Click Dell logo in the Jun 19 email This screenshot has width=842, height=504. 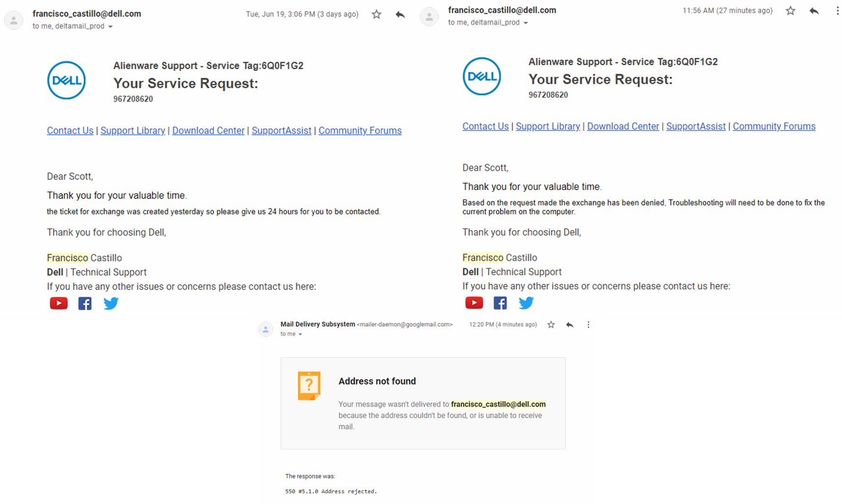click(66, 80)
